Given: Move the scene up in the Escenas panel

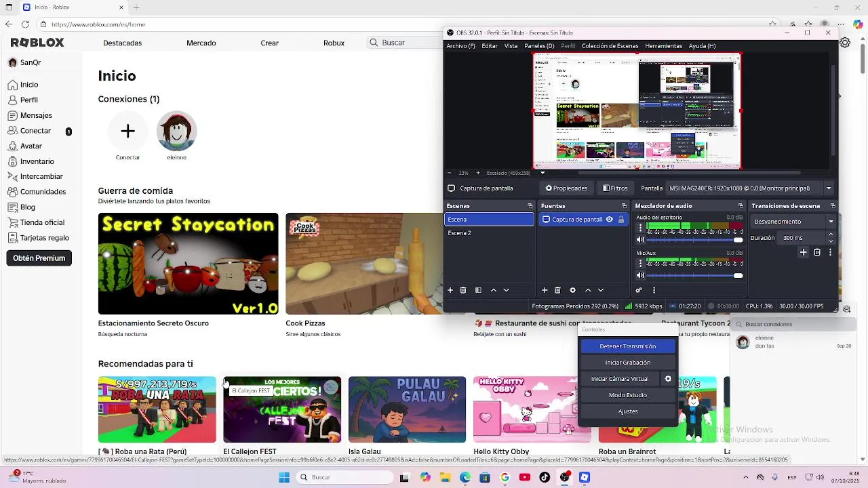Looking at the screenshot, I should click(x=493, y=290).
